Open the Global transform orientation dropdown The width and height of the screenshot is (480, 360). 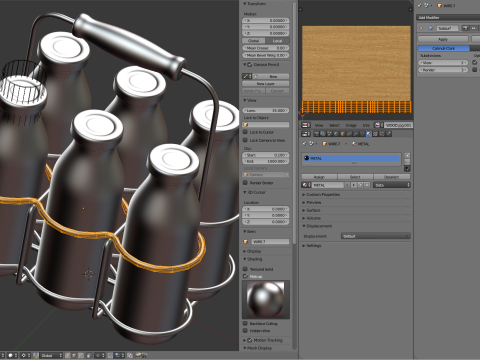point(51,355)
